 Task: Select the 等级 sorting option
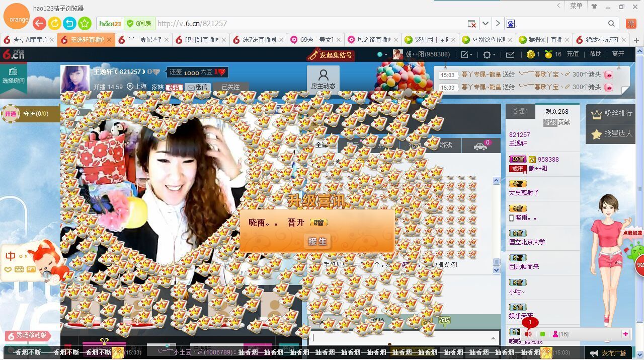point(550,122)
